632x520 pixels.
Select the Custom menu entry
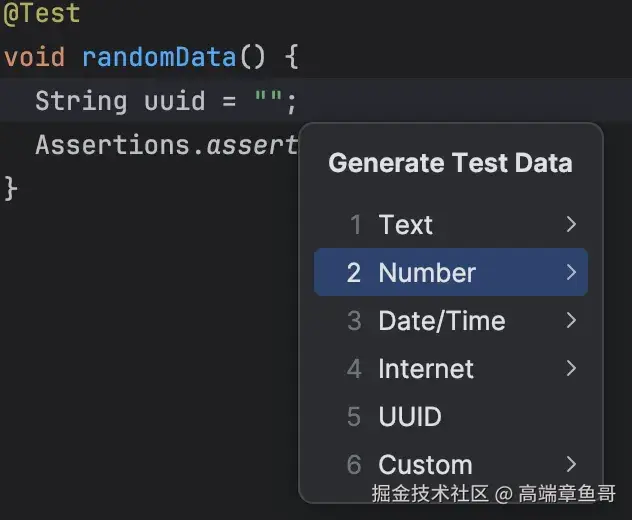(x=425, y=465)
